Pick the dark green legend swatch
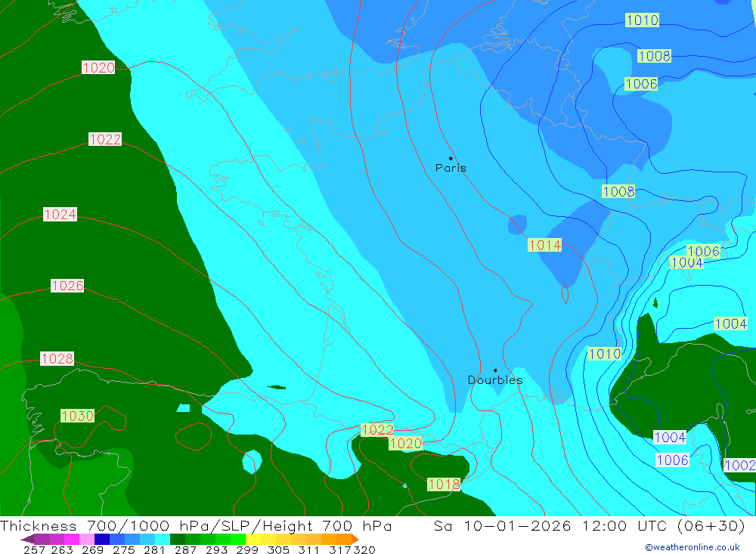The width and height of the screenshot is (756, 554). [178, 539]
